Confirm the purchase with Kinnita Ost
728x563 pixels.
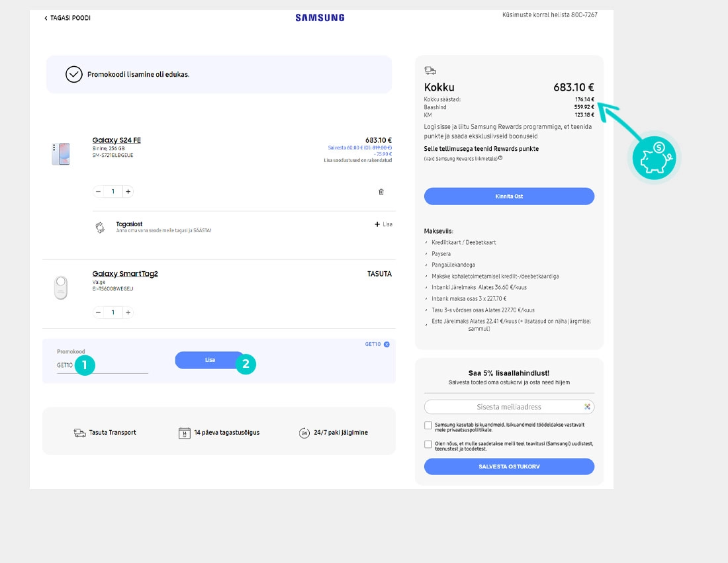[x=509, y=196]
